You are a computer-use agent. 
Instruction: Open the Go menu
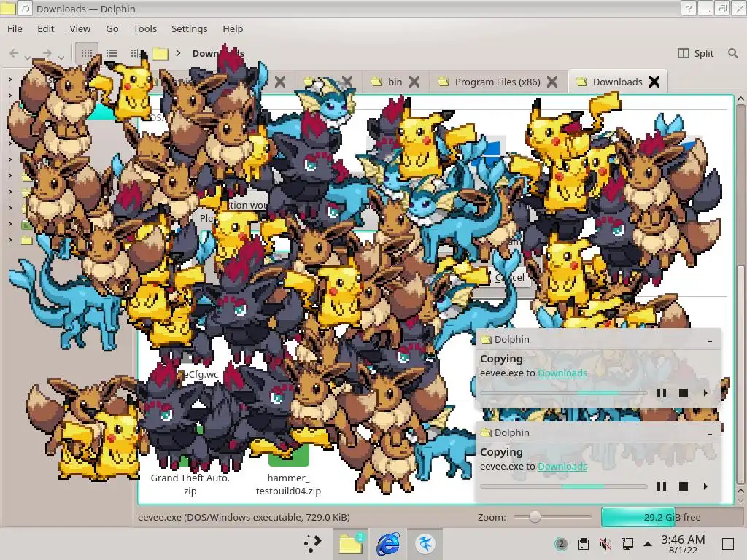112,28
